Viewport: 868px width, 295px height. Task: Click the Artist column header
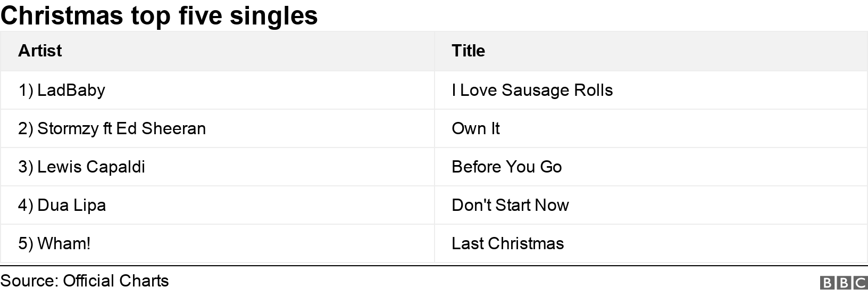coord(40,51)
